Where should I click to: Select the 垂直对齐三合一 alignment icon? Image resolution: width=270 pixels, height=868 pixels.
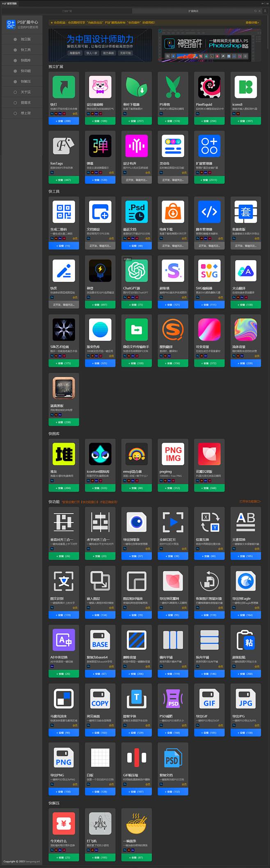pyautogui.click(x=64, y=522)
